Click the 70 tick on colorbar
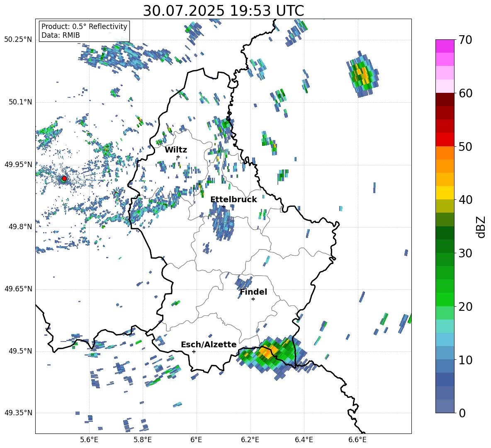This screenshot has height=448, width=491. [465, 40]
